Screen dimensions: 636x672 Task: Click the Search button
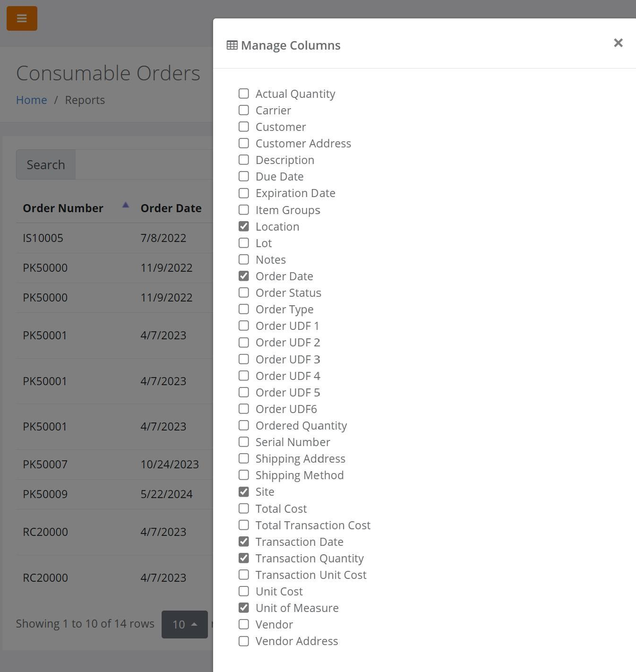46,164
